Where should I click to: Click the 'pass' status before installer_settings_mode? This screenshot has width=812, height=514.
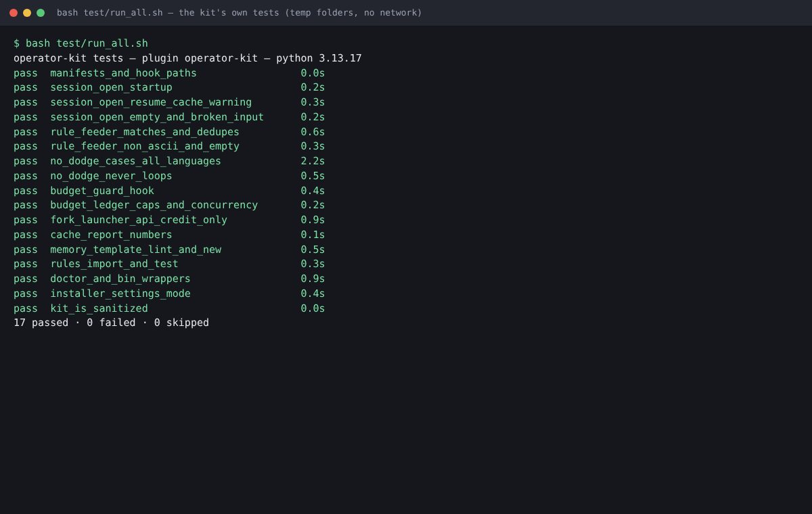(x=26, y=294)
